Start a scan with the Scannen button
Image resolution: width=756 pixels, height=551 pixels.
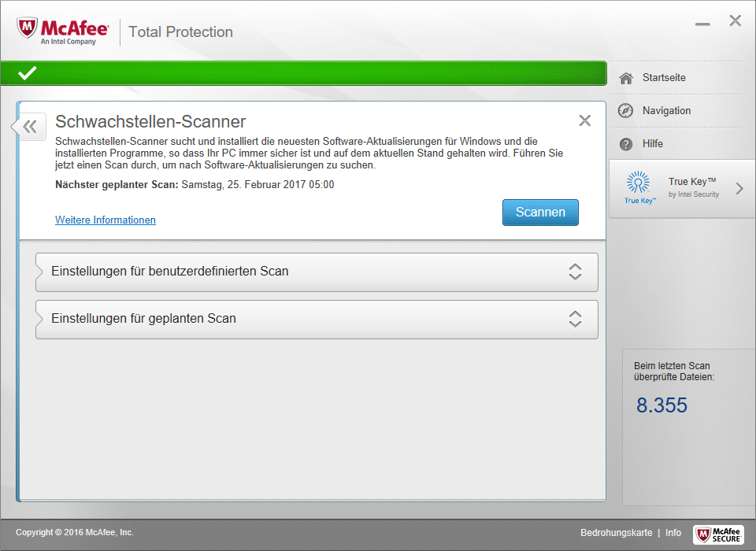pyautogui.click(x=540, y=213)
